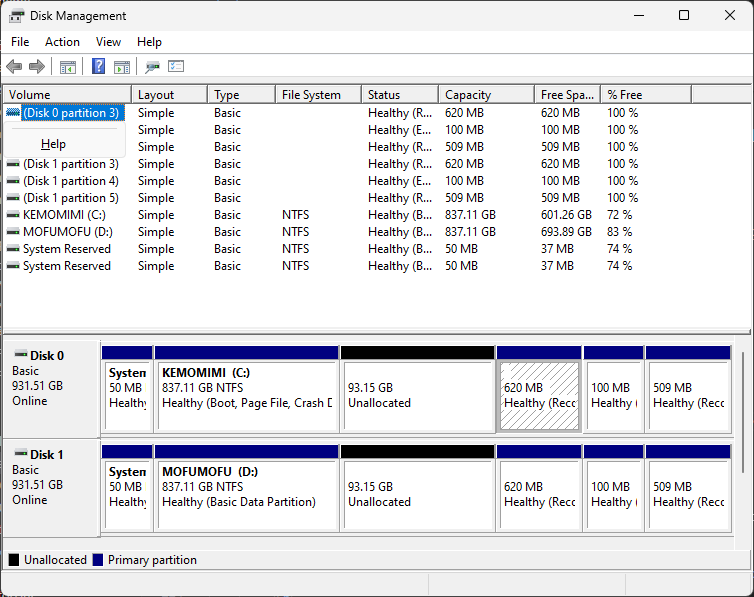
Task: Choose Help from the context menu popup
Action: click(53, 144)
